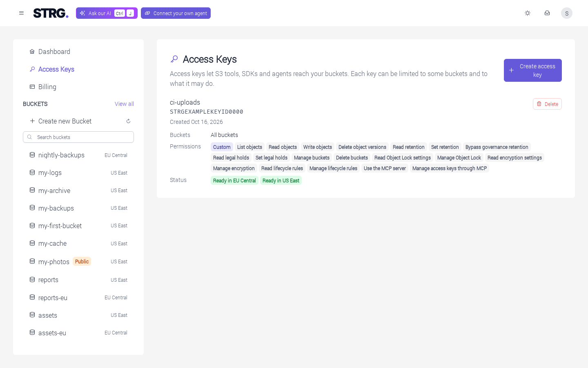Go to Access Keys in sidebar
This screenshot has height=368, width=588.
click(x=78, y=69)
